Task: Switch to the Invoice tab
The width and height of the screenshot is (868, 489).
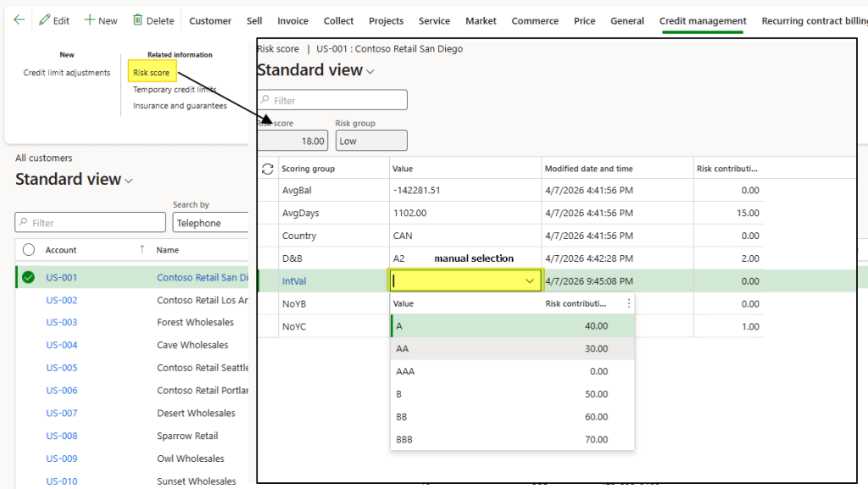Action: [292, 21]
